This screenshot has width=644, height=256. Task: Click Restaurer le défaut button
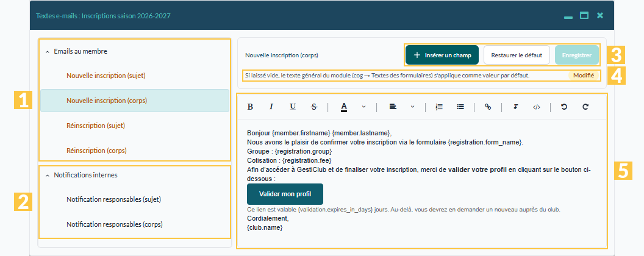517,55
